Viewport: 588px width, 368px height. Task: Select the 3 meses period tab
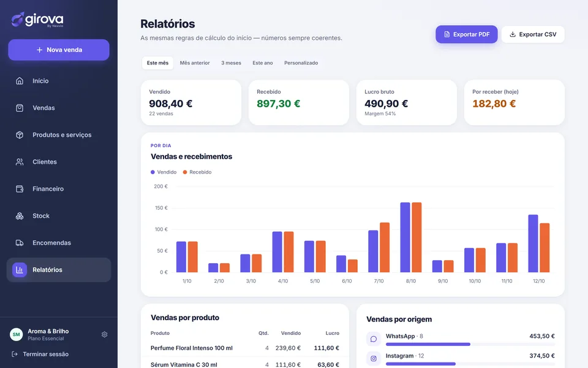tap(231, 63)
